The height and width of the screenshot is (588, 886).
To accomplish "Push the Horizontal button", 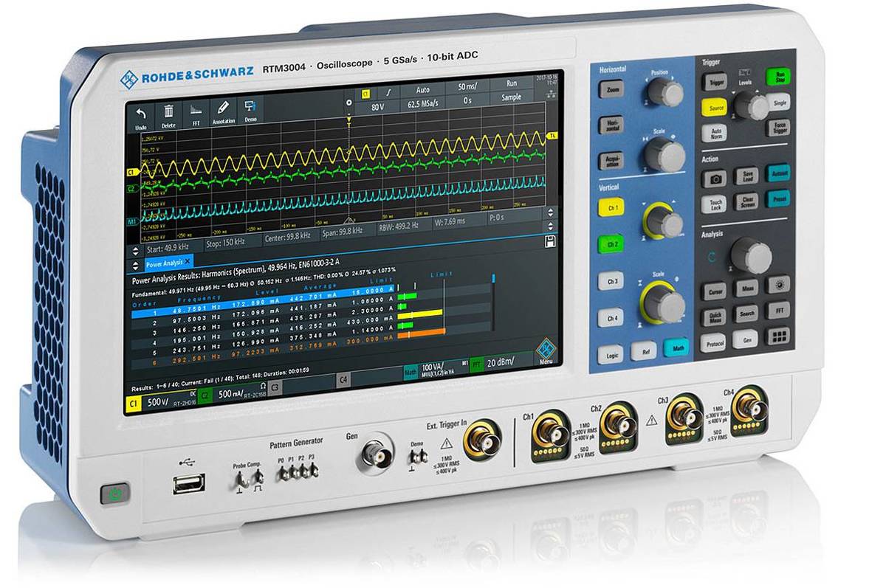I will click(611, 125).
